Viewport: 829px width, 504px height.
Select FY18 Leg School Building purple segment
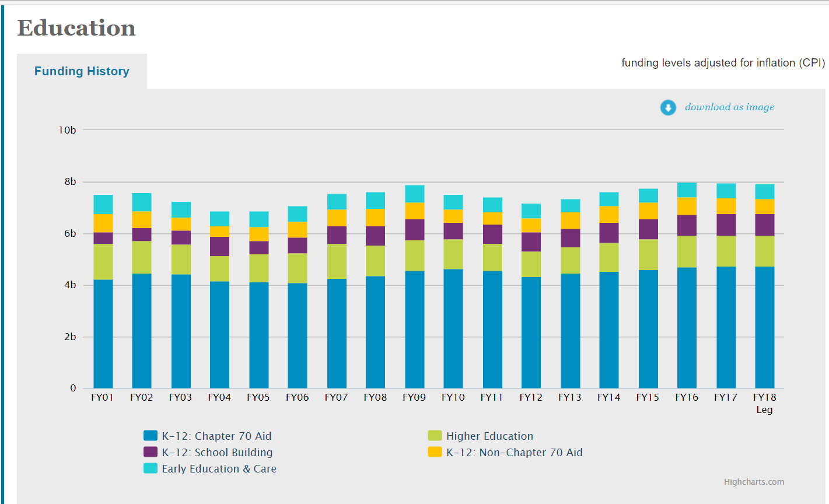click(x=765, y=225)
